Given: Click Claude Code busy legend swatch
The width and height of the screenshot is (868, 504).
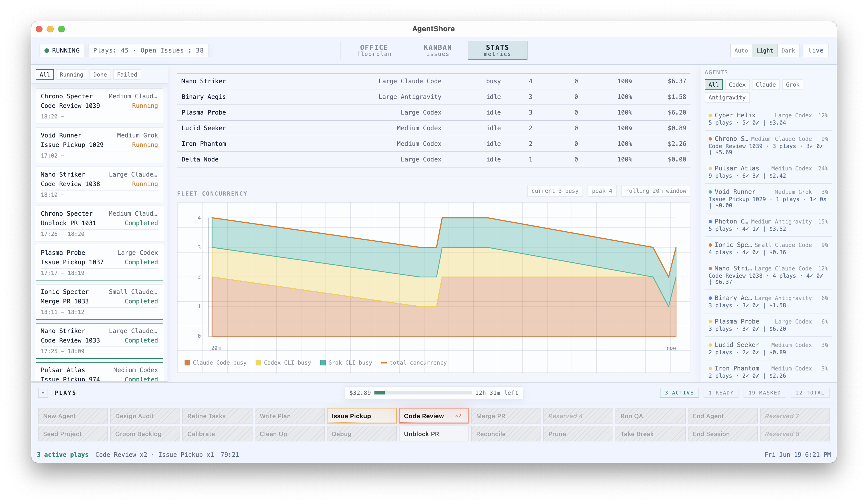Looking at the screenshot, I should (x=187, y=363).
